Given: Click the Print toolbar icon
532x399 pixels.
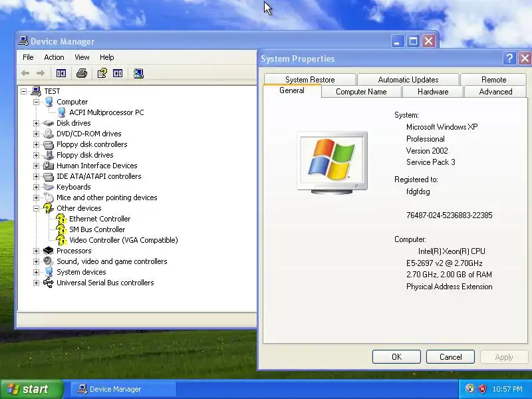Looking at the screenshot, I should tap(81, 73).
